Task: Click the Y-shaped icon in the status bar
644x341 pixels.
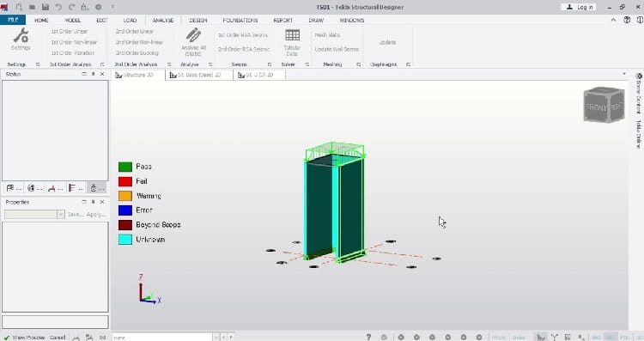Action: pyautogui.click(x=554, y=337)
